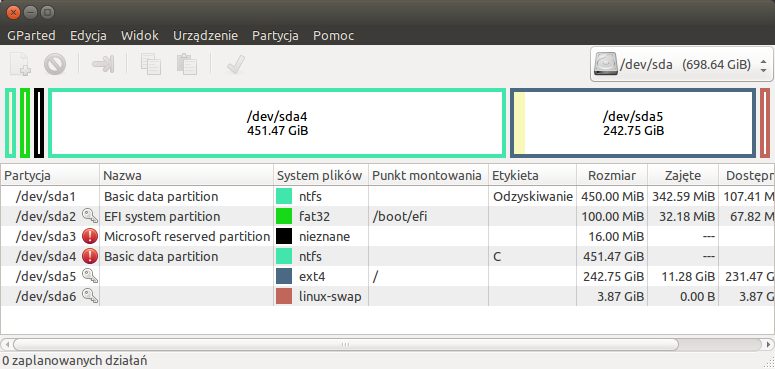
Task: Click the Paste partition toolbar icon
Action: click(187, 64)
